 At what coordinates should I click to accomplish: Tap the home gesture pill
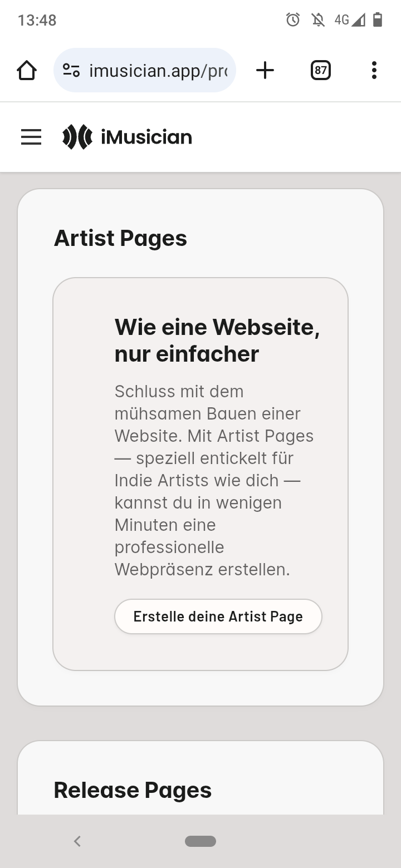pyautogui.click(x=200, y=841)
